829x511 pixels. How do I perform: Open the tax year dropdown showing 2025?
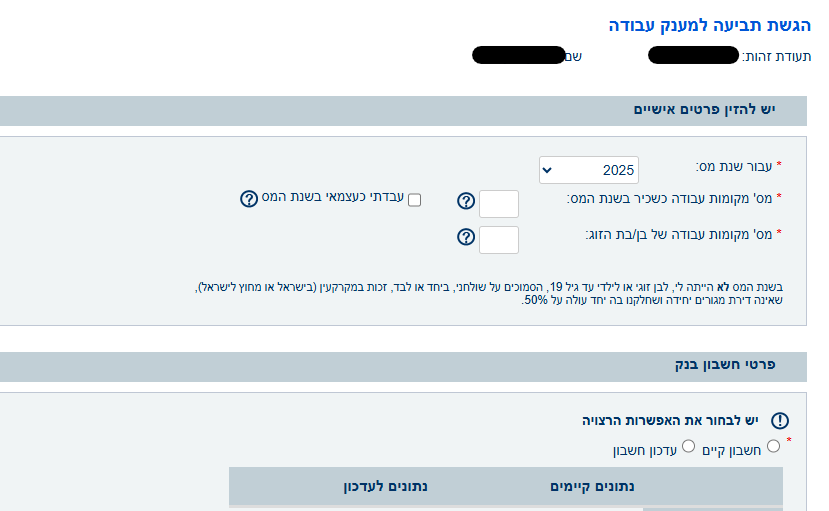point(588,170)
